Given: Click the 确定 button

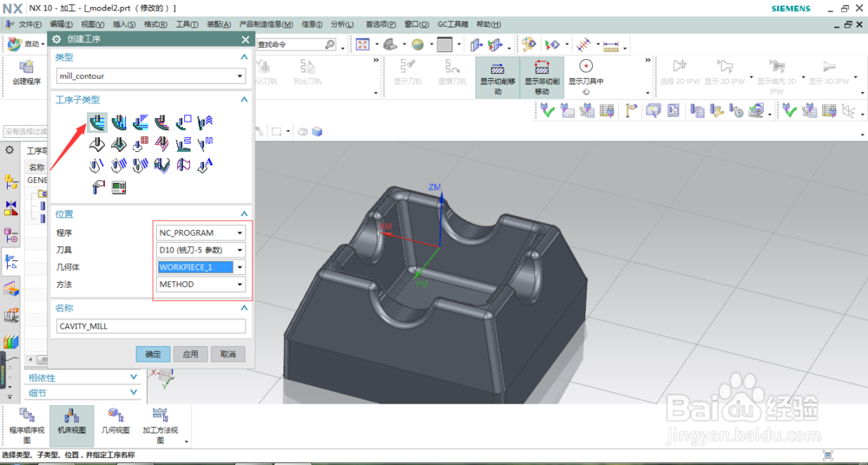Looking at the screenshot, I should click(153, 354).
